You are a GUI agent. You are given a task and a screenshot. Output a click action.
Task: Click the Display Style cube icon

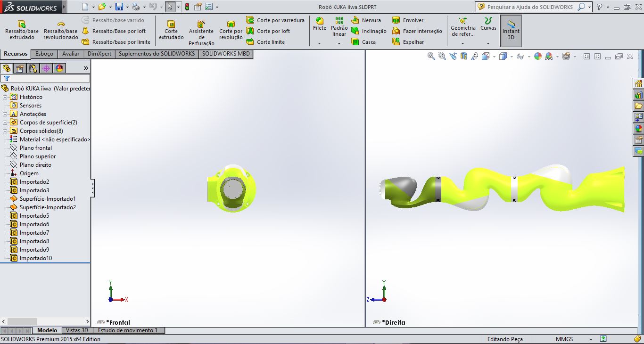[503, 56]
